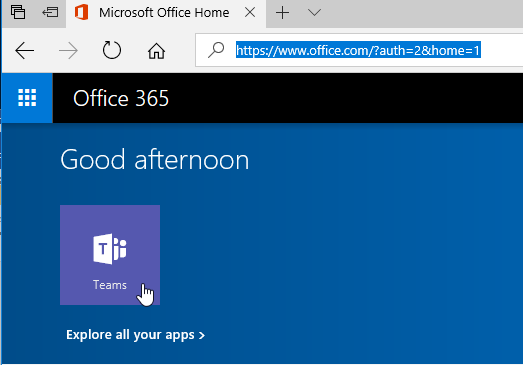Close the Microsoft Office Home tab
Image resolution: width=523 pixels, height=365 pixels.
pos(250,13)
